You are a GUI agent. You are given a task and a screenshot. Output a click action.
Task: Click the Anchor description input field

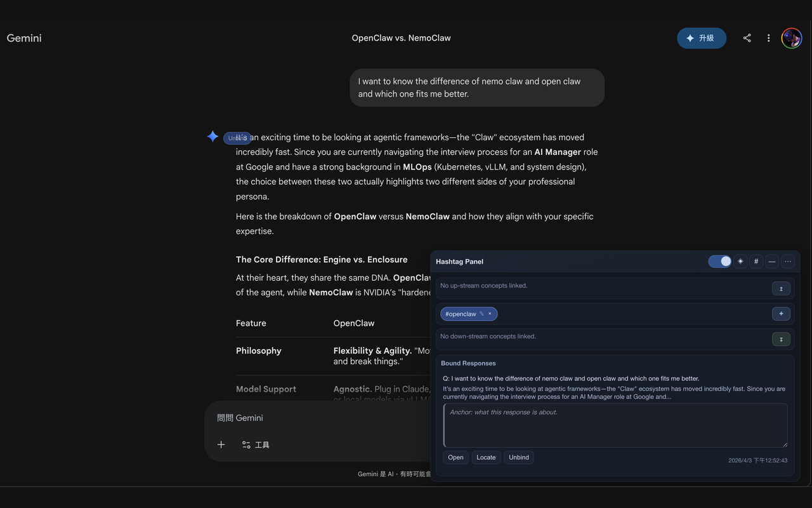(x=615, y=425)
